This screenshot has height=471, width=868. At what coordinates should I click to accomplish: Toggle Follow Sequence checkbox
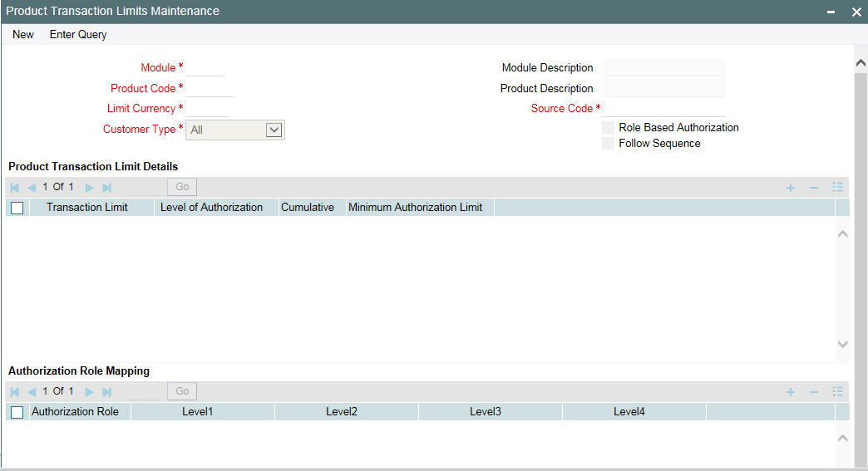[x=608, y=144]
